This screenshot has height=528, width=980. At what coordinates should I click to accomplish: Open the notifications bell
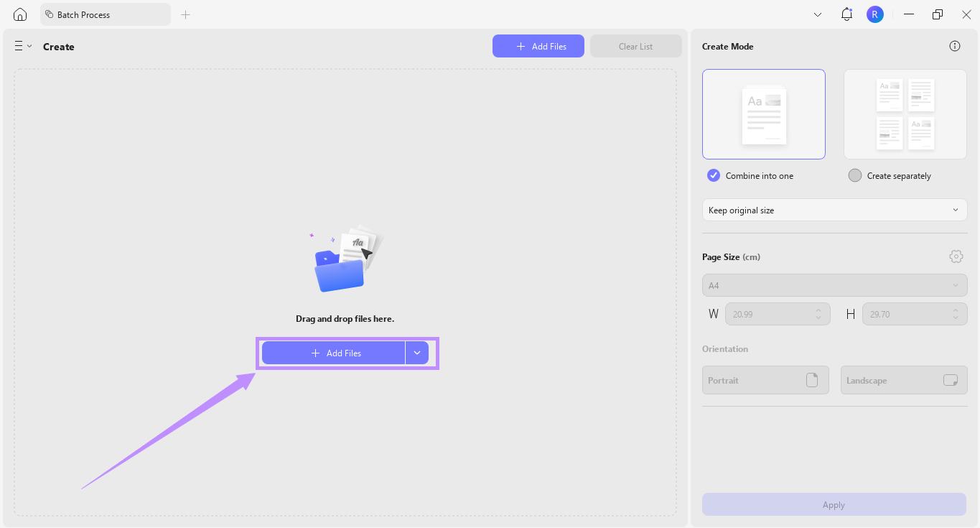846,14
